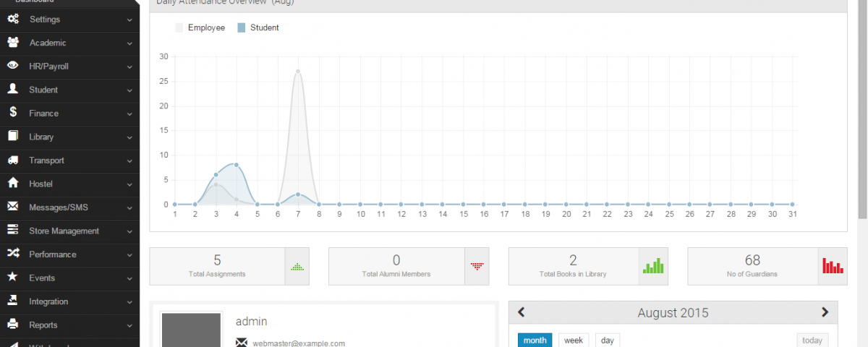This screenshot has height=347, width=868.
Task: Switch calendar to week view
Action: [x=573, y=340]
